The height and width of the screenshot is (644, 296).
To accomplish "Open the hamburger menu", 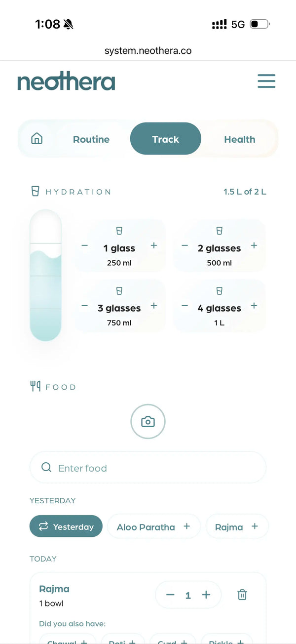I will 266,81.
